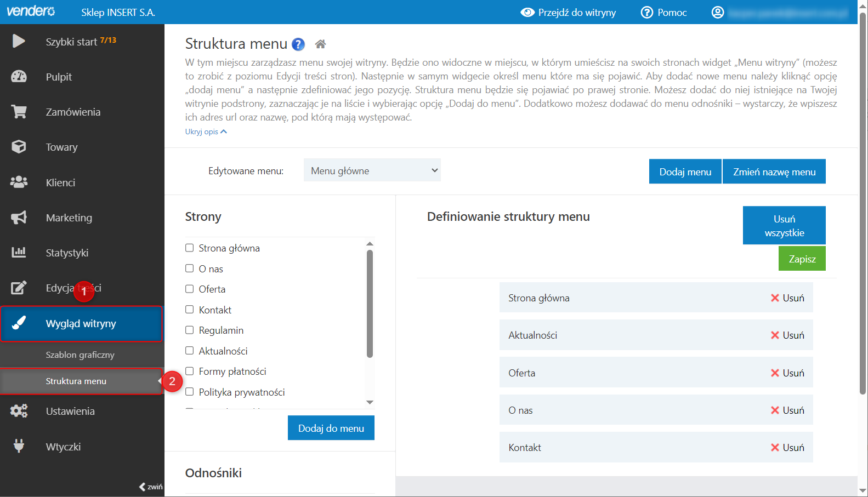Viewport: 868px width, 497px height.
Task: Click the Marketing megaphone icon
Action: tap(19, 218)
